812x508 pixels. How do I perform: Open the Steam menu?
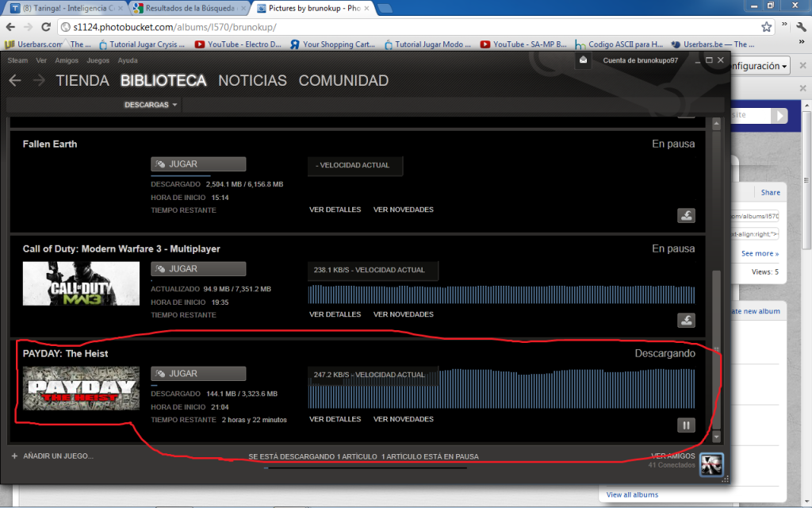[x=17, y=60]
